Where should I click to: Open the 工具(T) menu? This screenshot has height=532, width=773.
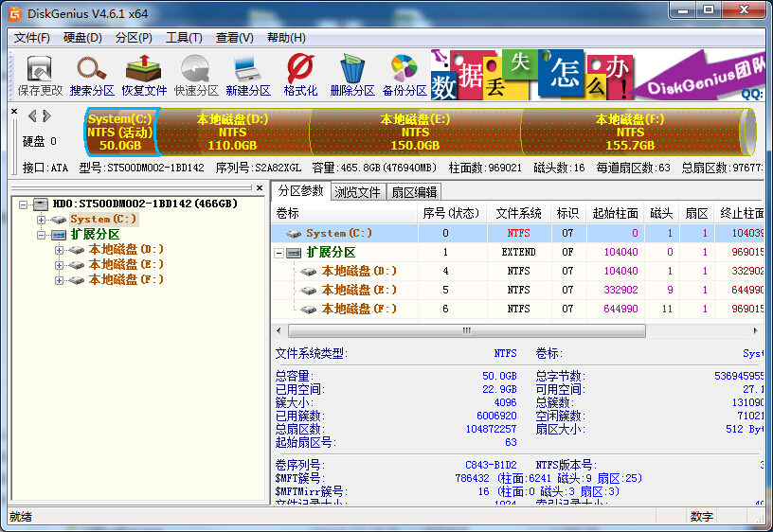(x=184, y=38)
